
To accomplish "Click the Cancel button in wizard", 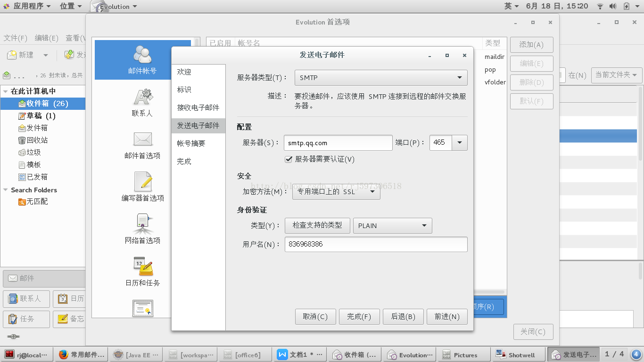I will (x=315, y=317).
